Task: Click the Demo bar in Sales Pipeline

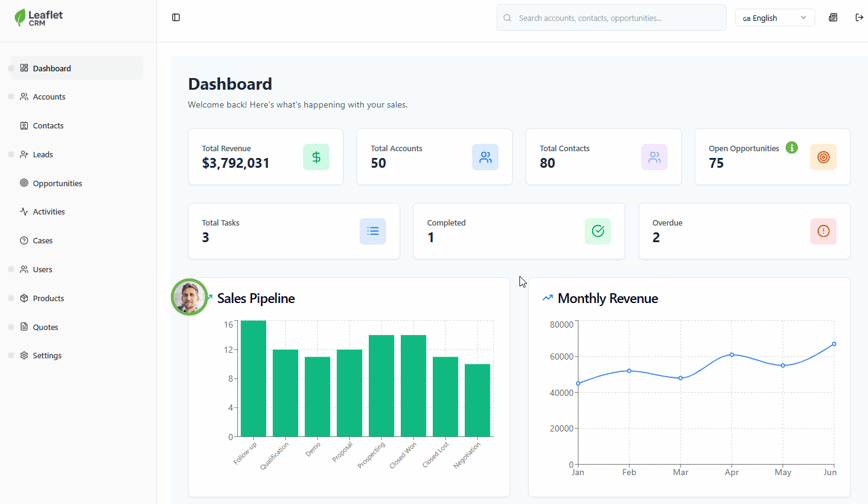Action: [x=317, y=397]
